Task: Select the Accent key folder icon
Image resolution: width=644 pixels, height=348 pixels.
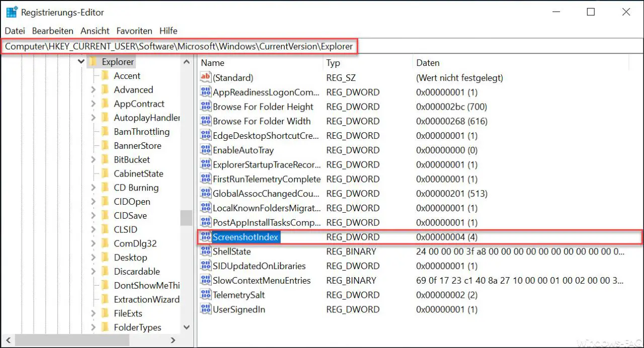Action: click(x=105, y=75)
